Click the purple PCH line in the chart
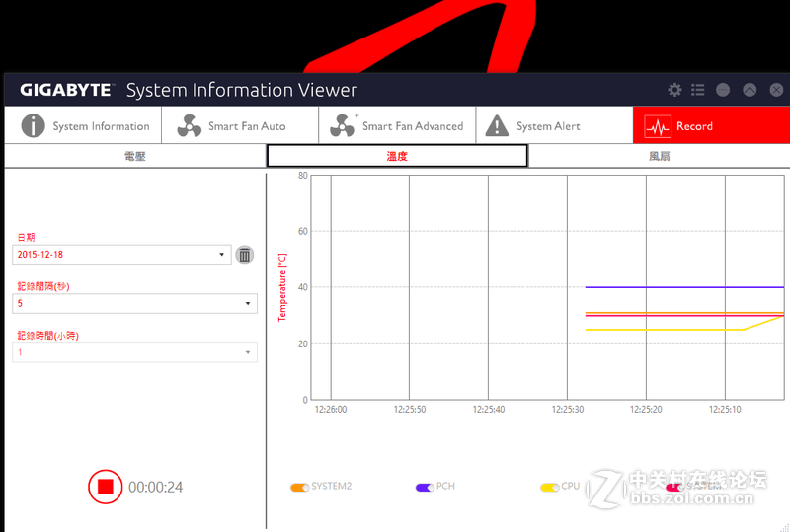 tap(684, 287)
